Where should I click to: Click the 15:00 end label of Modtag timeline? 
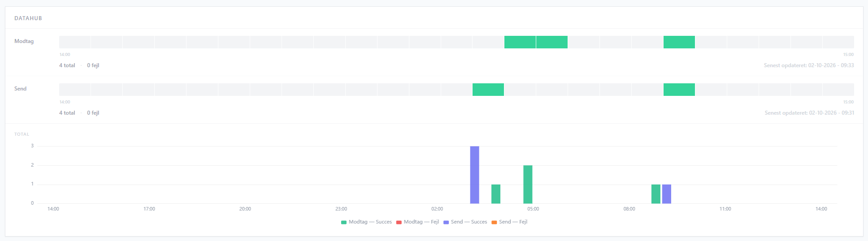(x=848, y=55)
